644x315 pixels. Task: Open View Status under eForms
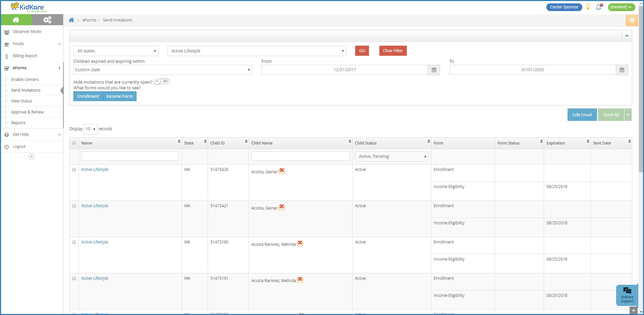click(21, 101)
